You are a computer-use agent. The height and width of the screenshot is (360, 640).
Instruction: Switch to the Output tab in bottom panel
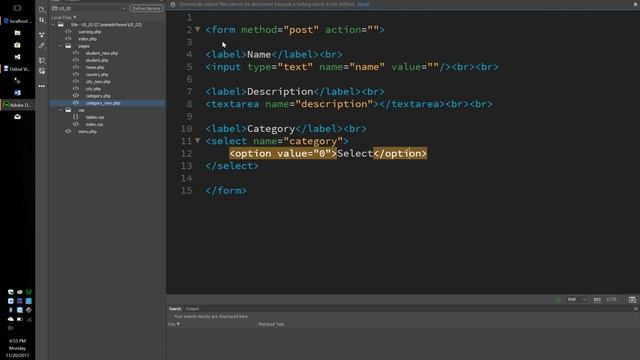click(x=192, y=309)
